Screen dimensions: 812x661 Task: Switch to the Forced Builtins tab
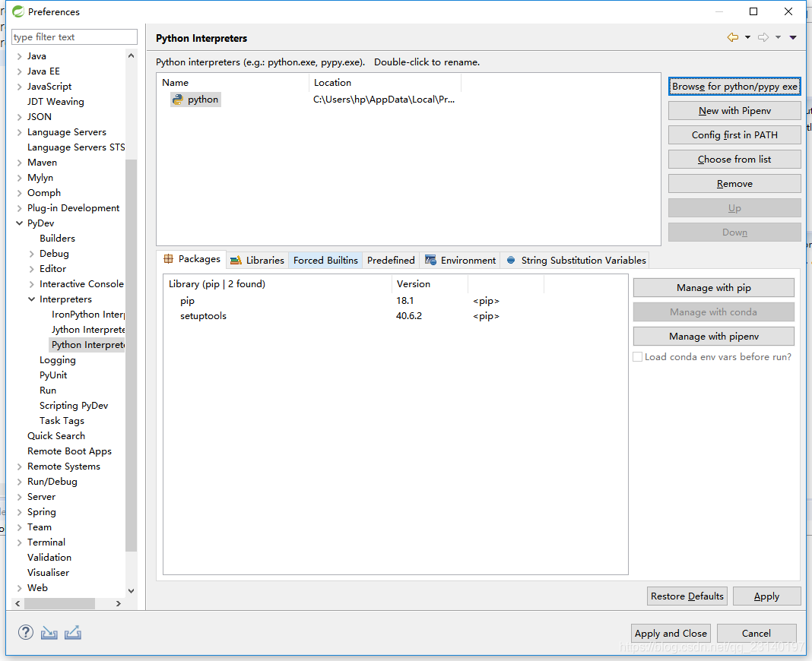coord(325,261)
